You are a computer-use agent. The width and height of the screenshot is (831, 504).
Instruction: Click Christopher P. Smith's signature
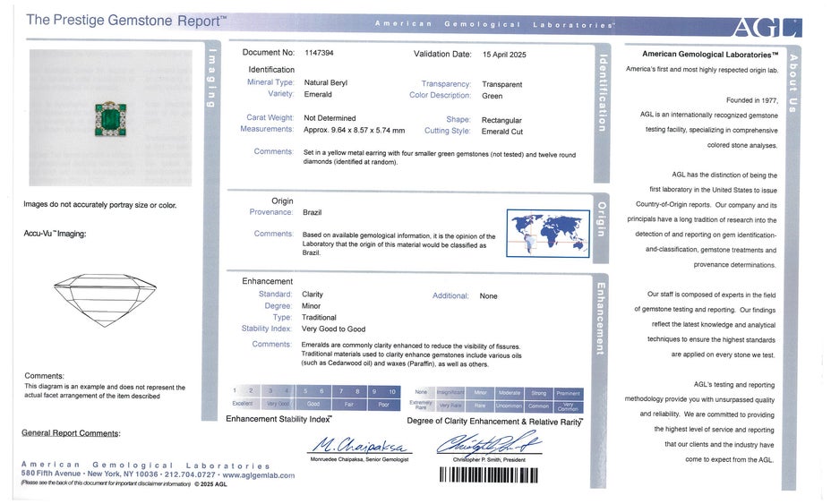(488, 443)
